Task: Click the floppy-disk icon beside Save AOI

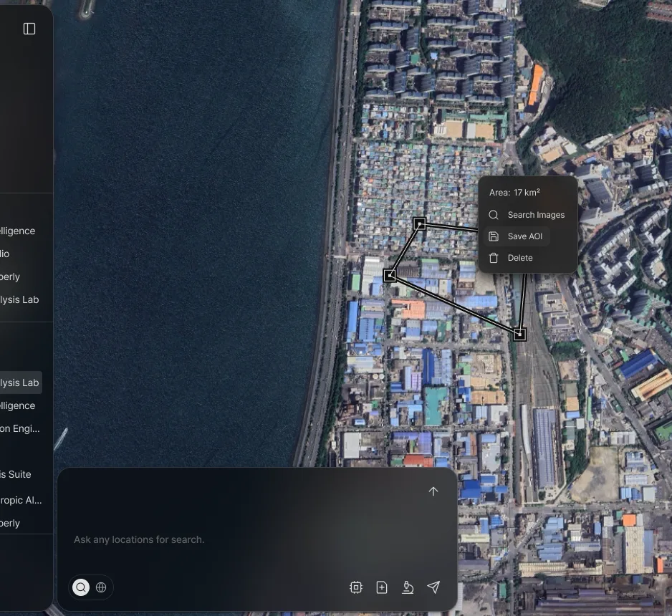Action: tap(494, 236)
